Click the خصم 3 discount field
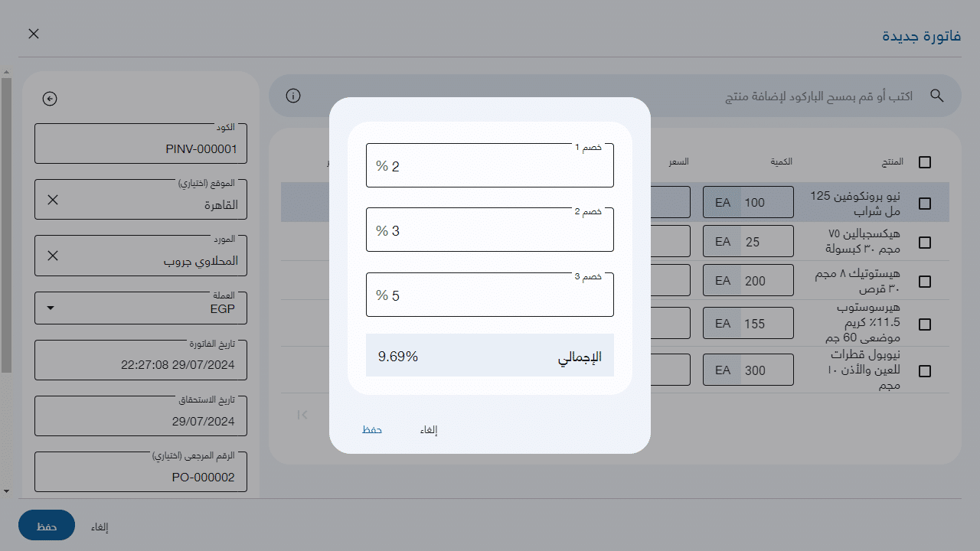This screenshot has height=551, width=980. pos(490,295)
